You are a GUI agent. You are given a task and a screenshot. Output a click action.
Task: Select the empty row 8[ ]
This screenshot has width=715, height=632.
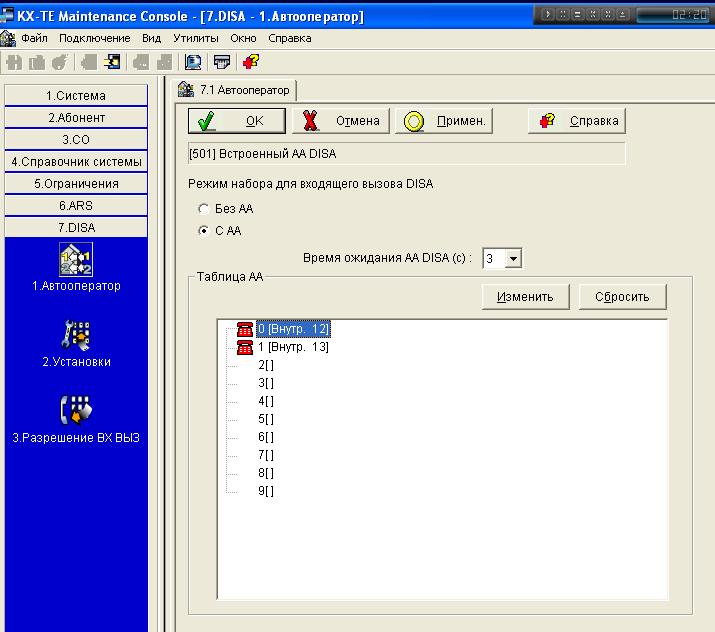click(x=266, y=473)
